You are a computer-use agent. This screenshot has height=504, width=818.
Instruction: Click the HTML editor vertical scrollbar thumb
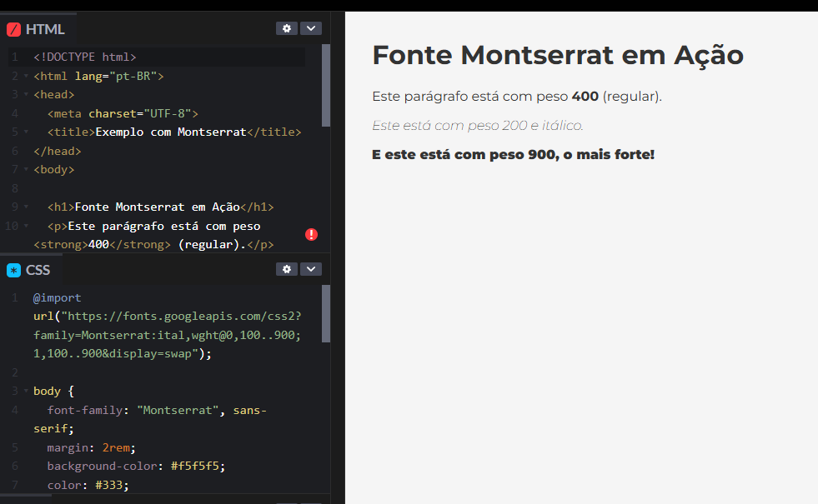pos(326,86)
